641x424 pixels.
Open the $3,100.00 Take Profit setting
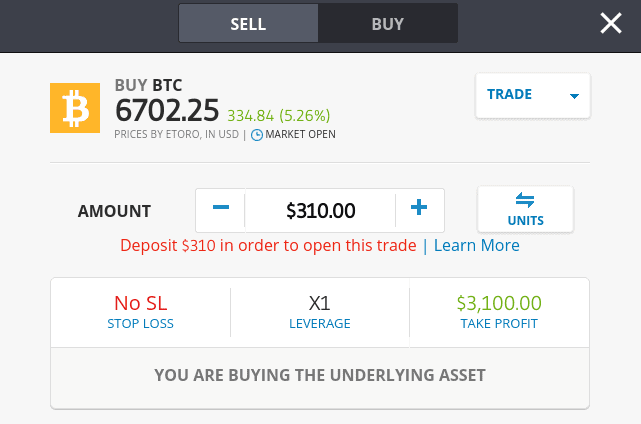tap(499, 312)
